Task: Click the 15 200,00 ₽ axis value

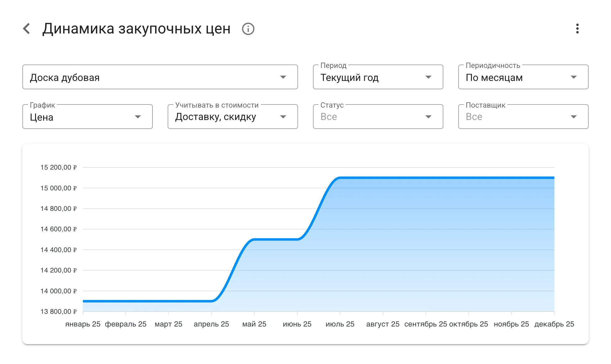Action: 59,167
